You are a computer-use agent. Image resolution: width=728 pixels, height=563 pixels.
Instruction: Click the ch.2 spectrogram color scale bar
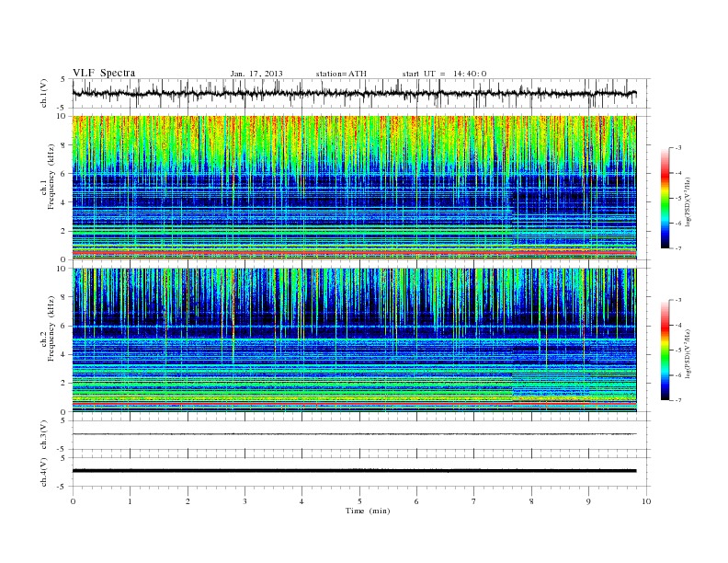click(665, 350)
